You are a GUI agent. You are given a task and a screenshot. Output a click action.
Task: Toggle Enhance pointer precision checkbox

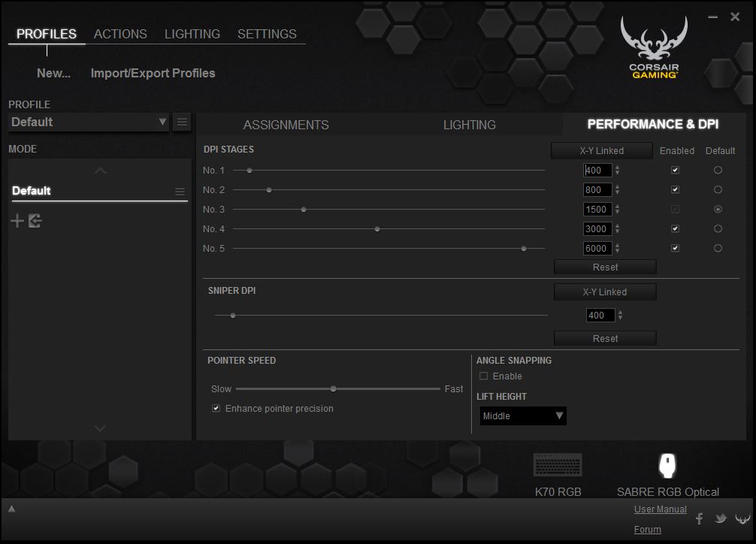(x=216, y=408)
